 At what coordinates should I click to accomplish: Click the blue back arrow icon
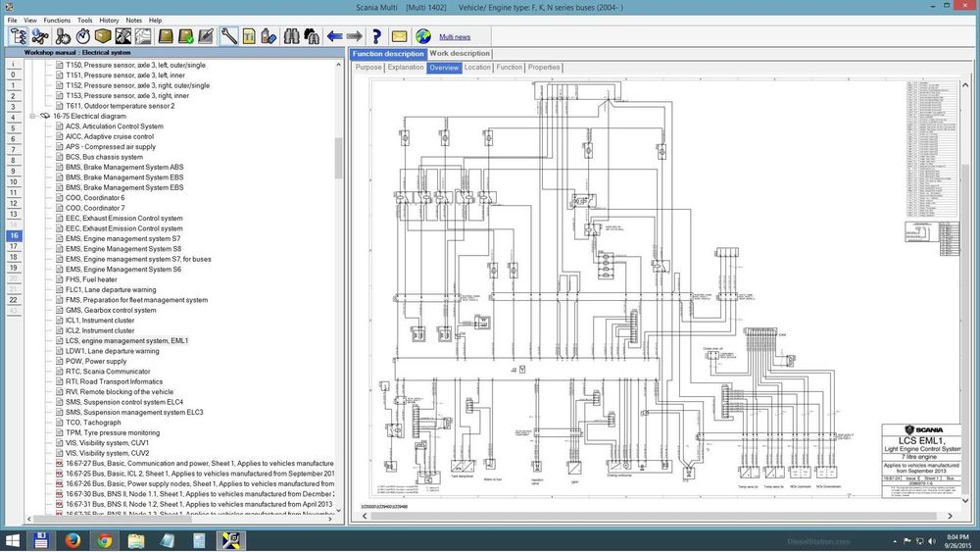(334, 36)
